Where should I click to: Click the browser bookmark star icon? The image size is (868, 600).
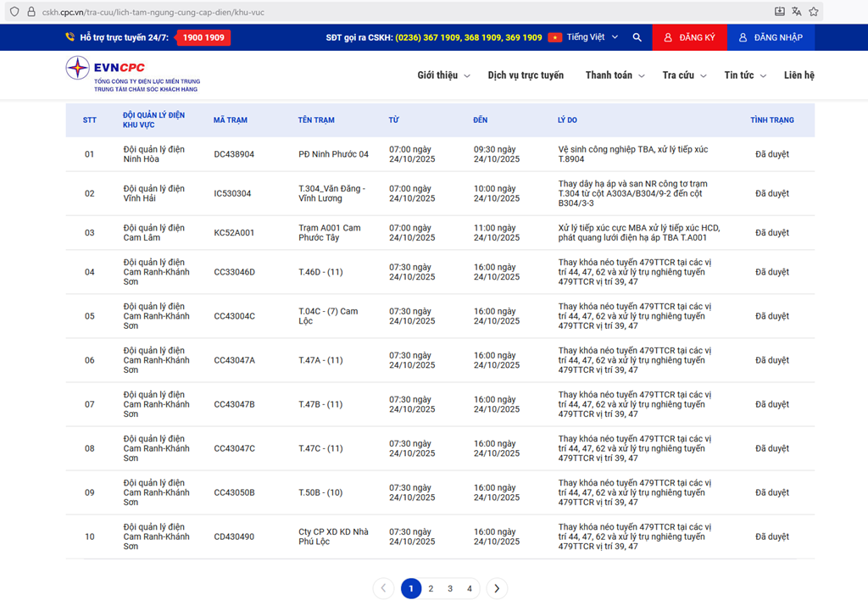[x=814, y=12]
